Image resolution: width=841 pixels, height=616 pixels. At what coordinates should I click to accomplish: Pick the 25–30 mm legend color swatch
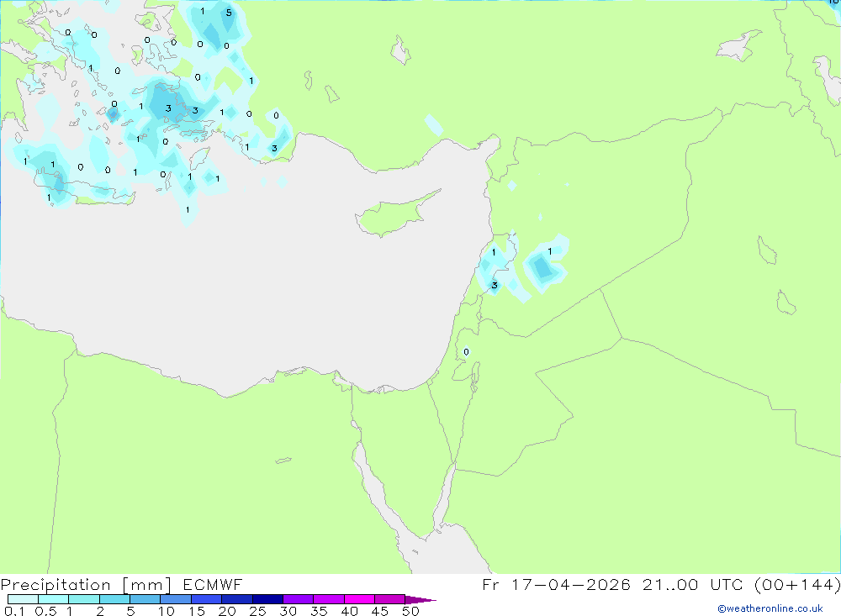click(x=267, y=599)
